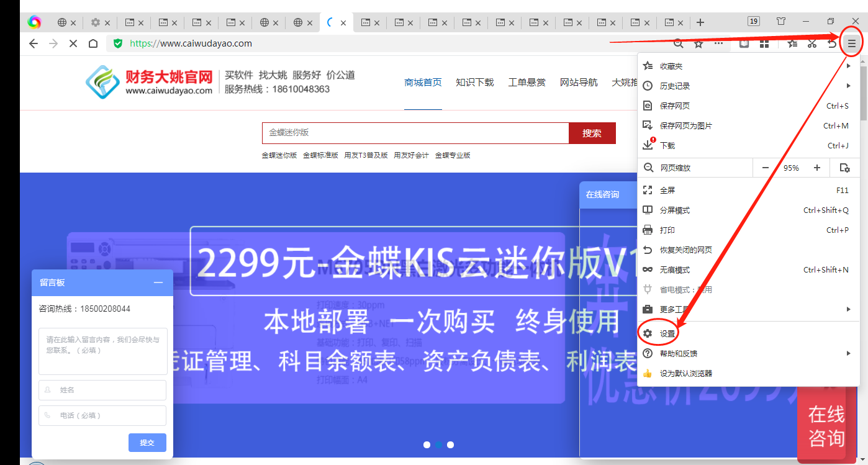
Task: Open 下载 from the browser menu
Action: coord(748,145)
